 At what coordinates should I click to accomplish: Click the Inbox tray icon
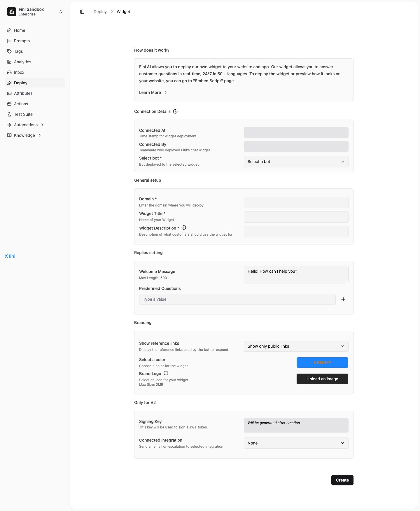[x=9, y=72]
